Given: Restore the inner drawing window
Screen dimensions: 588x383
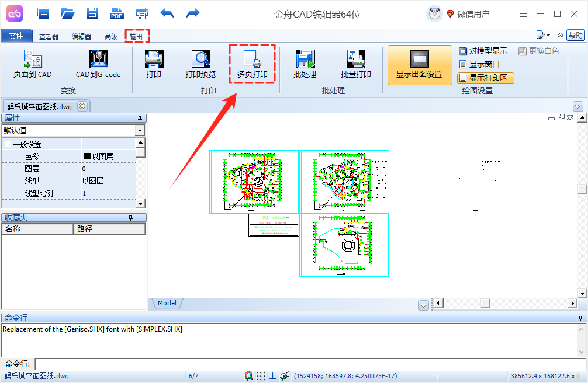Looking at the screenshot, I should coord(561,118).
